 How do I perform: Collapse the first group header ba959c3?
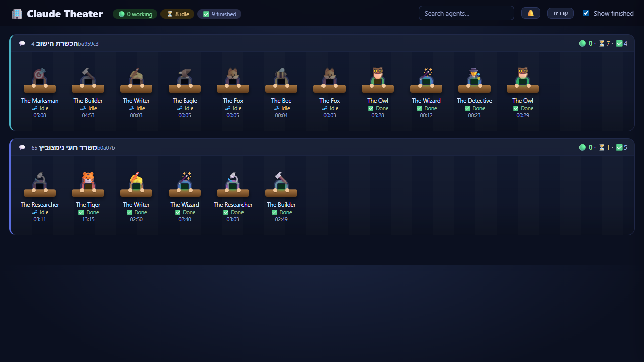(322, 43)
